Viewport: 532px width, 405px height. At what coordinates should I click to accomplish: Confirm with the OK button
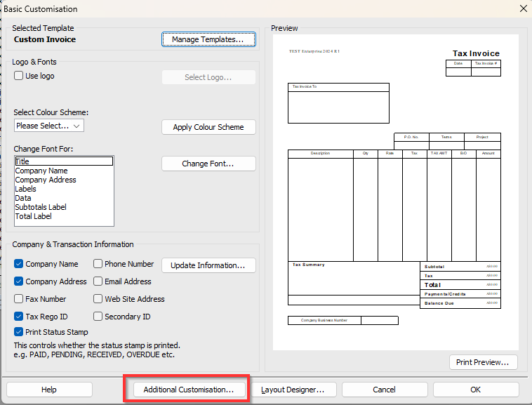pos(476,390)
